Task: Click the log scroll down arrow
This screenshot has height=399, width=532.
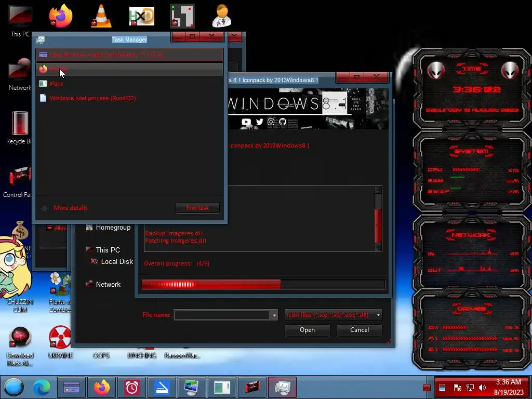Action: coord(378,247)
